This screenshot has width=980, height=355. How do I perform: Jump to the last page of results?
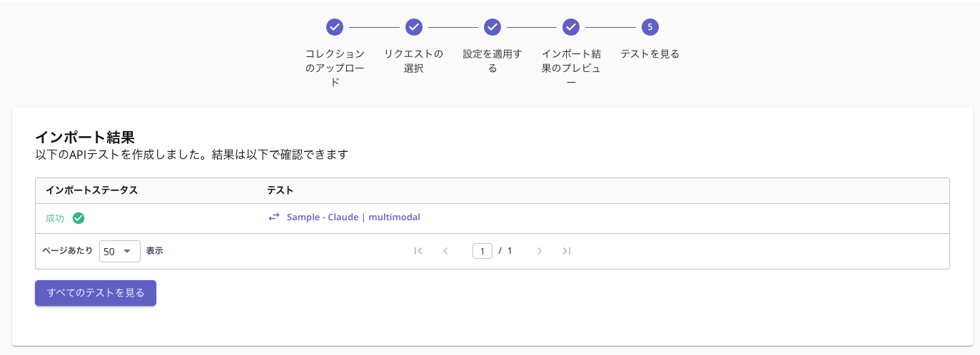[567, 251]
